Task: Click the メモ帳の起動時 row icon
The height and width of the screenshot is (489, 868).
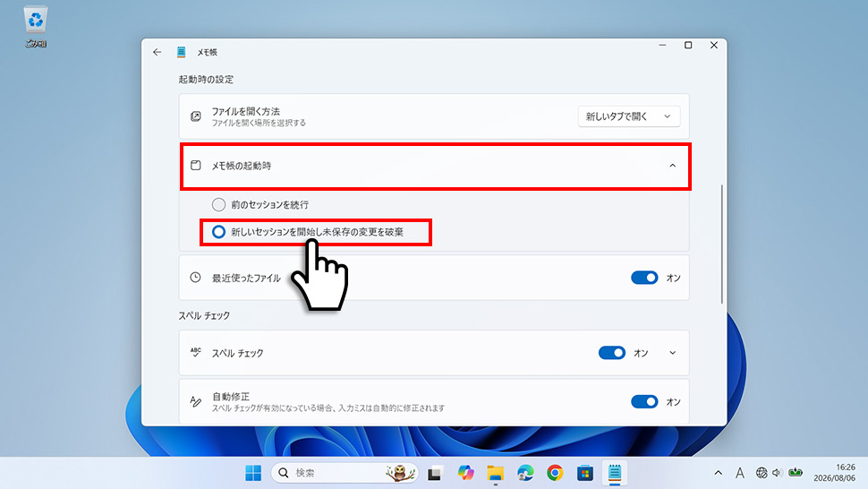Action: point(195,166)
